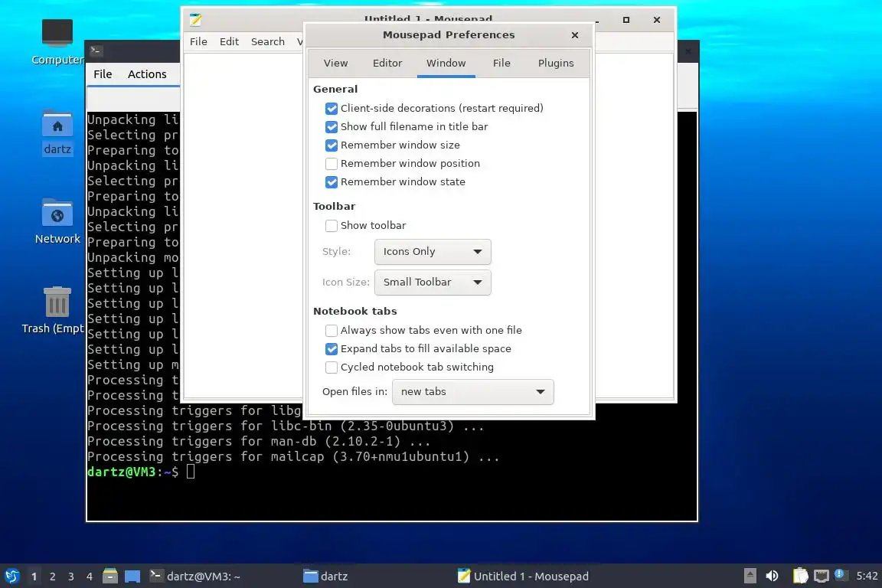The image size is (882, 588).
Task: Open Mousepad's Edit menu
Action: point(229,41)
